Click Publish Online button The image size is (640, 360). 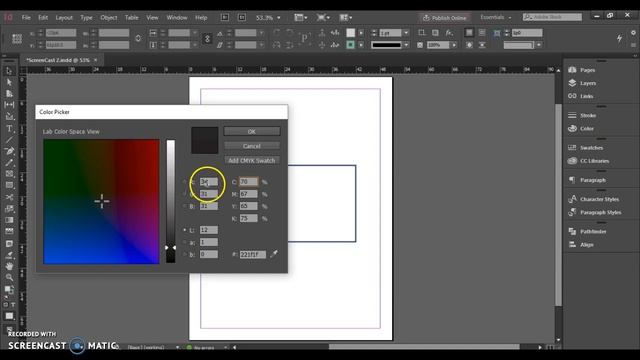(x=445, y=18)
